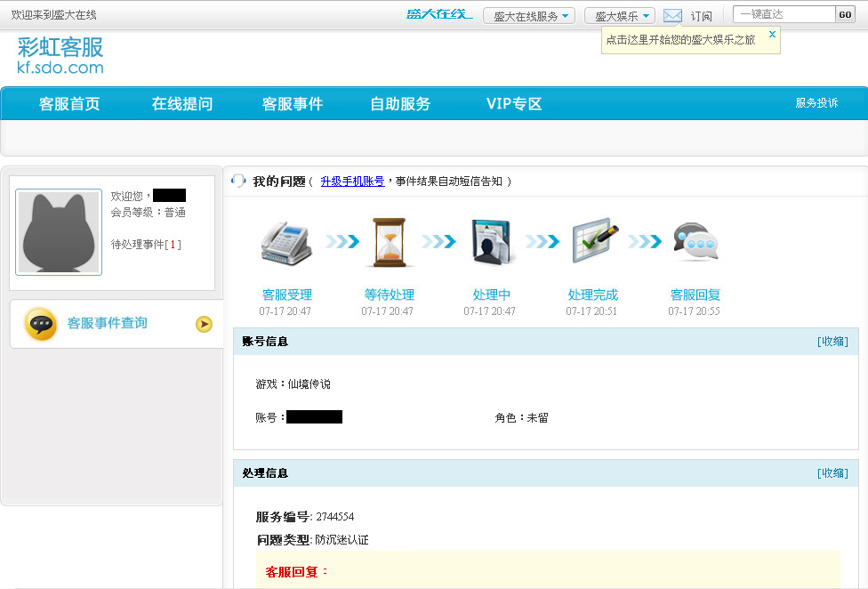Click the timestamp 07-17 20:51
Screen dimensions: 868x589
tap(591, 311)
